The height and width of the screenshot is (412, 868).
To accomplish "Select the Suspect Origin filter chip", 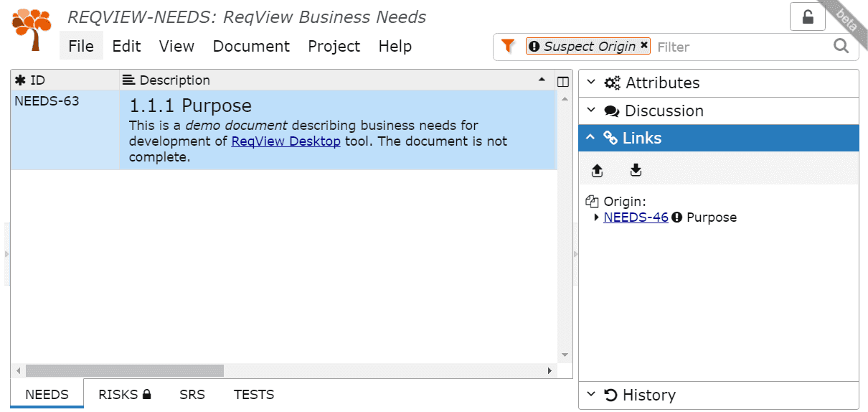I will pos(588,46).
